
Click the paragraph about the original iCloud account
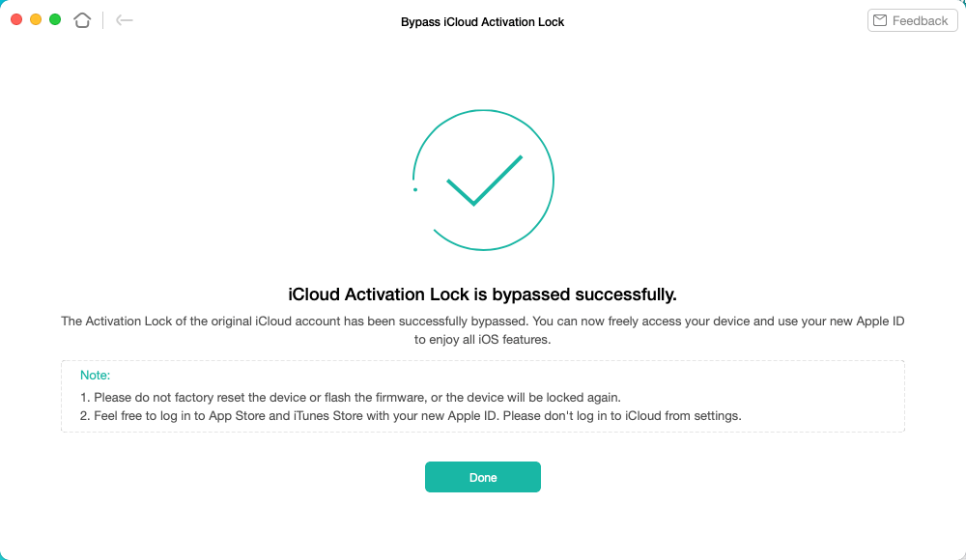[x=482, y=321]
